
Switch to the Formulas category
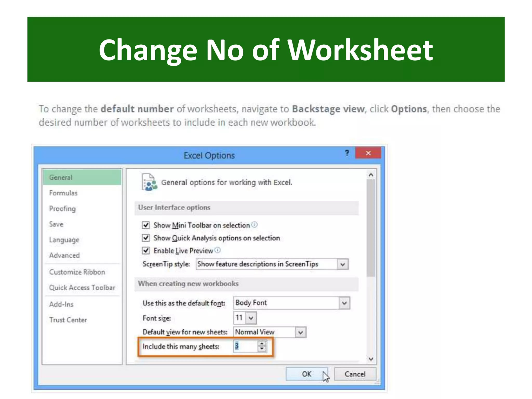[63, 193]
